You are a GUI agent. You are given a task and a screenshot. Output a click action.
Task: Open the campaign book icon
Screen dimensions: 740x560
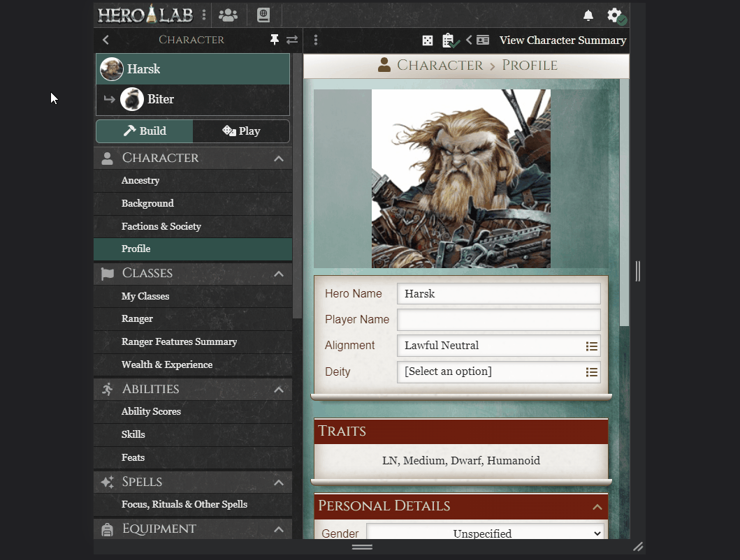263,15
